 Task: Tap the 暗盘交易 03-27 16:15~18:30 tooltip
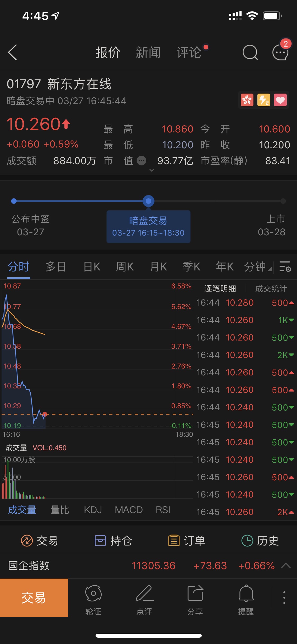[x=148, y=227]
